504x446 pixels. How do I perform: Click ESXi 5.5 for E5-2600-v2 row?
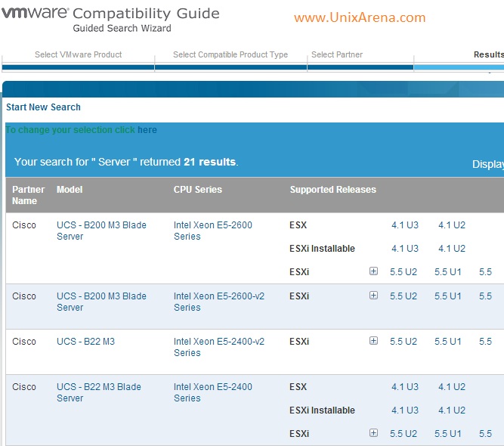(x=485, y=296)
